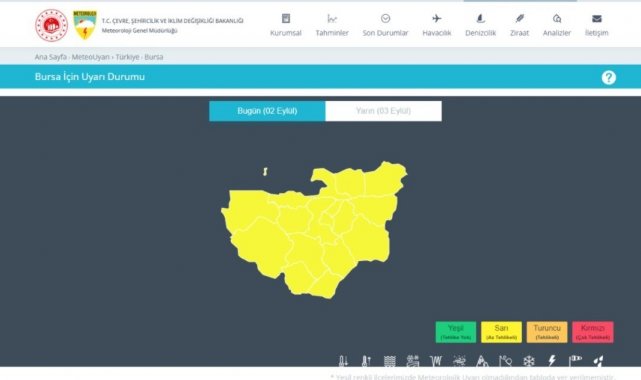Select the avalanche mountain warning icon

(x=482, y=361)
